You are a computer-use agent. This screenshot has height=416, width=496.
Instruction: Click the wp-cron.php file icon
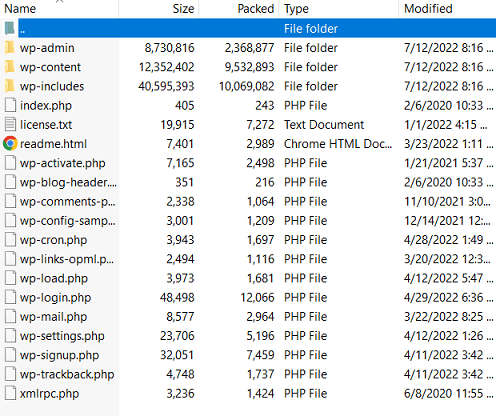pos(10,240)
